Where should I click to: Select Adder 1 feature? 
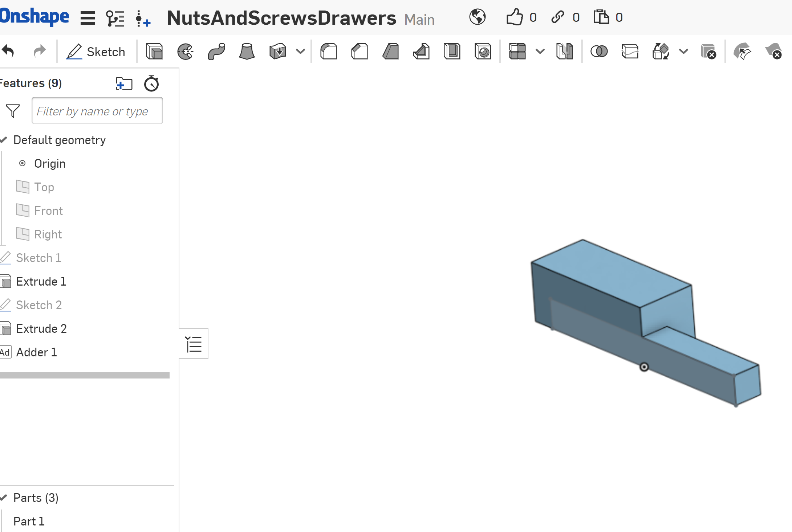[37, 352]
